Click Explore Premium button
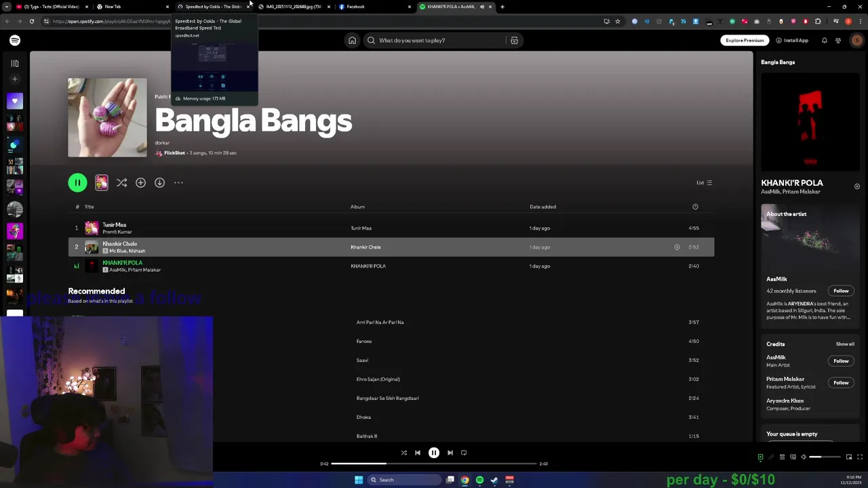 point(745,41)
